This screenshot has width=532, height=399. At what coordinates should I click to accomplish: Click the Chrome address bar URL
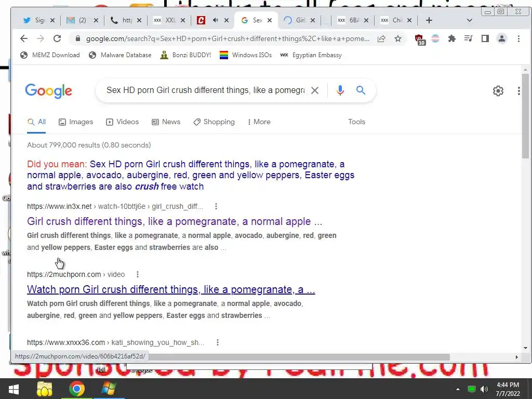tap(228, 38)
